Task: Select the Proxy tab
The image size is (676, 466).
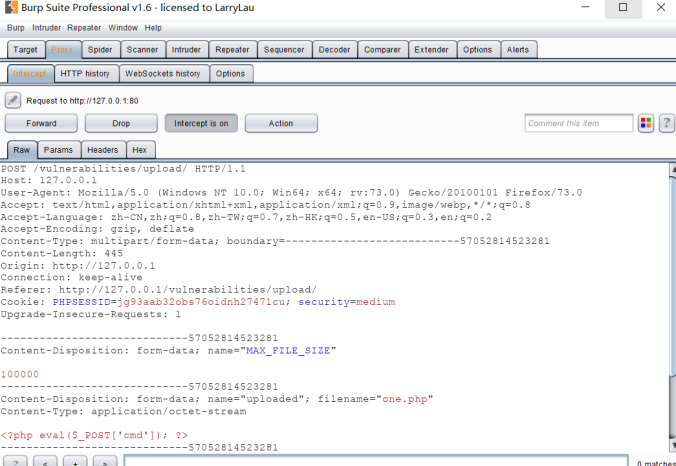Action: coord(62,50)
